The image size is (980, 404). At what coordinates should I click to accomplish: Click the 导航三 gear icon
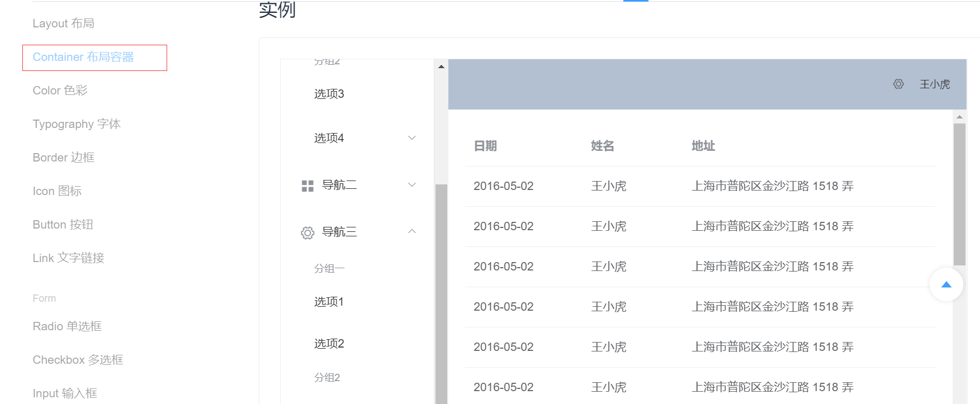(x=307, y=232)
